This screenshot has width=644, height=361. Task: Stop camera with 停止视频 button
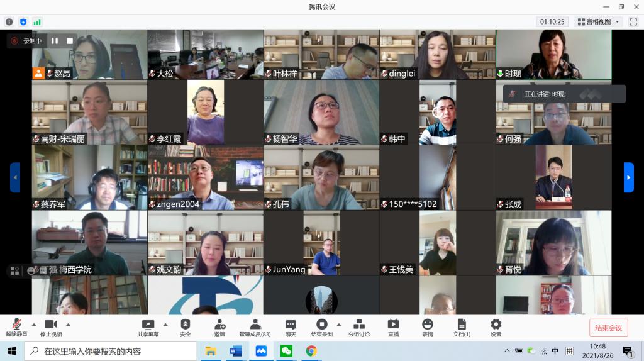click(x=51, y=327)
